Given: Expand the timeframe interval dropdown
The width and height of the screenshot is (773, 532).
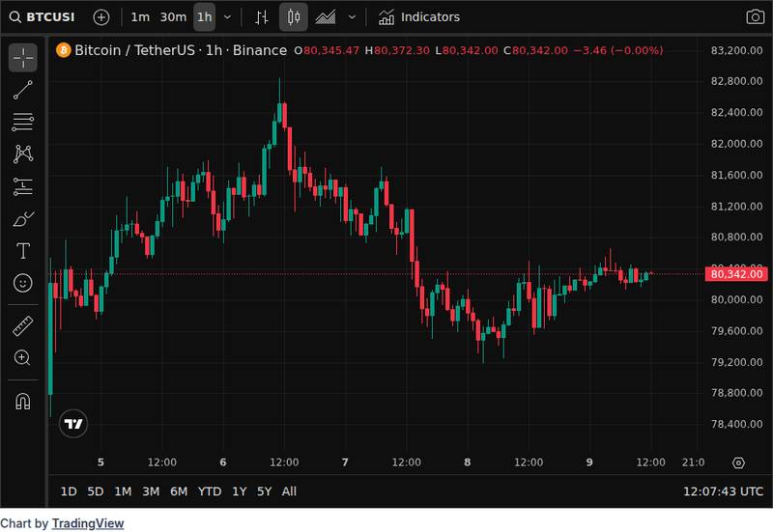Looking at the screenshot, I should 227,17.
